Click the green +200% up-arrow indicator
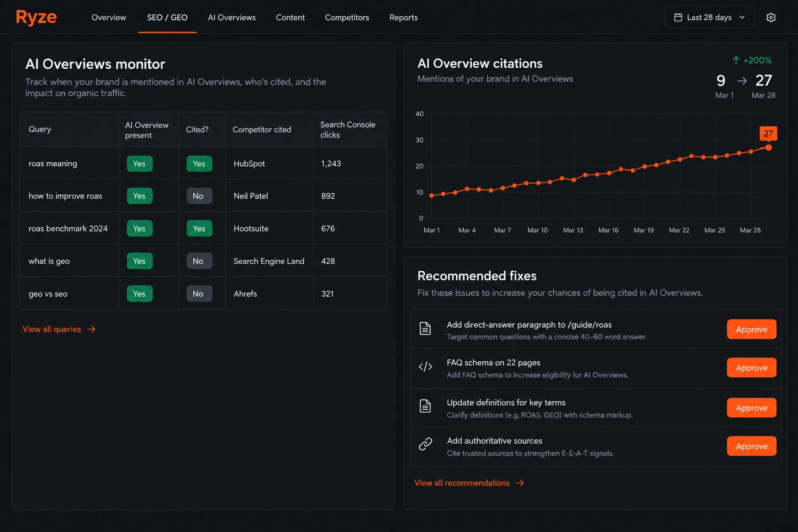The width and height of the screenshot is (798, 532). point(736,60)
